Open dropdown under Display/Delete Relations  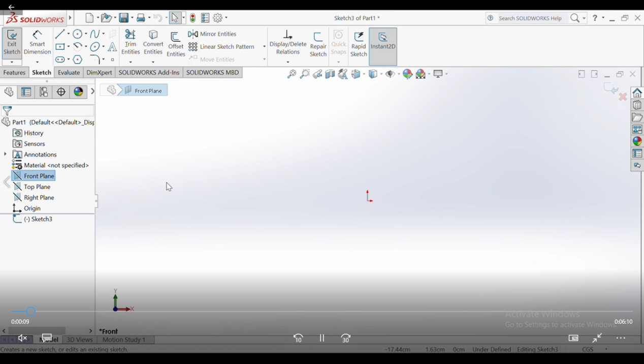coord(288,62)
